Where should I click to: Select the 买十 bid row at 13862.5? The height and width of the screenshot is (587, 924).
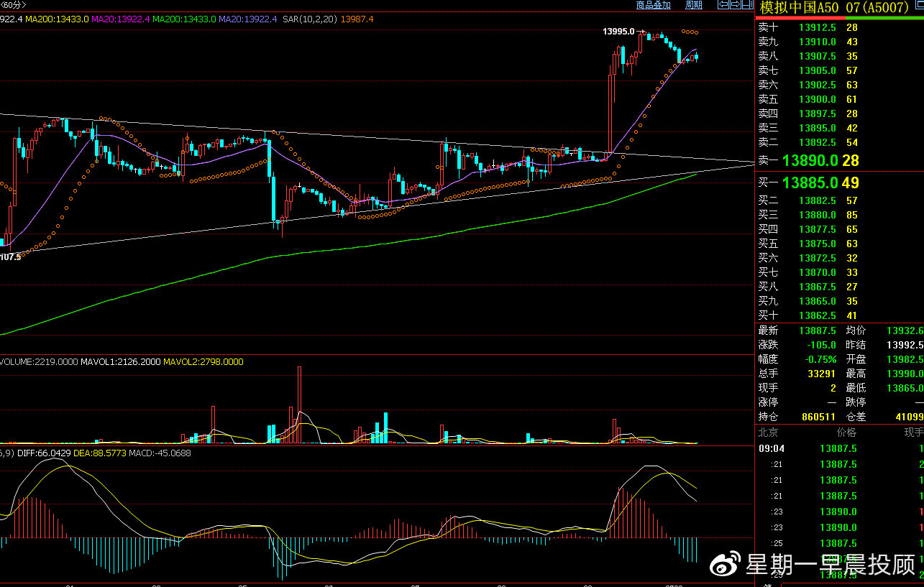pyautogui.click(x=839, y=315)
